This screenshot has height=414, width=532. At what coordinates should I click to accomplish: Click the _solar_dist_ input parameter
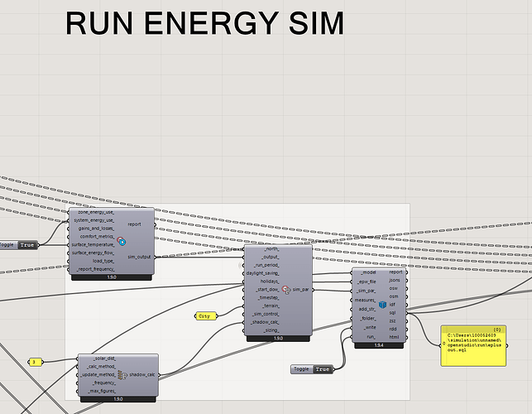[103, 358]
